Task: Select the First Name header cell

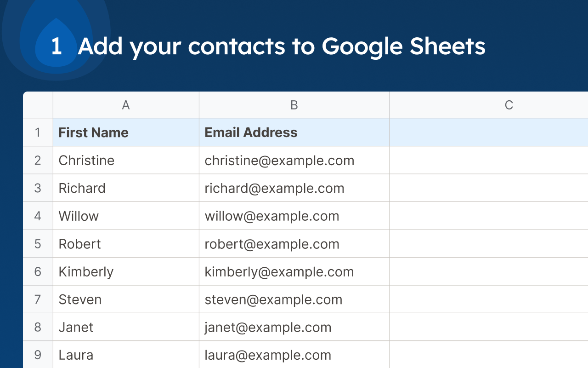Action: tap(126, 132)
